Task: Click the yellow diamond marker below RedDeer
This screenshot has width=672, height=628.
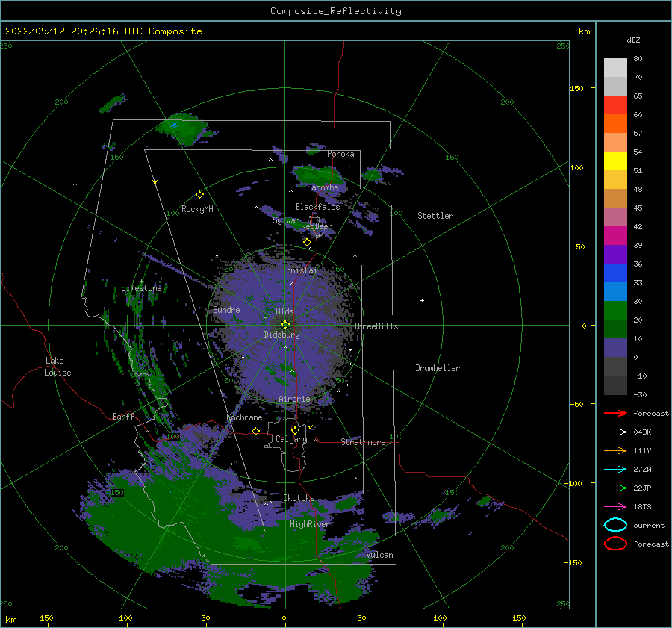Action: click(x=307, y=243)
